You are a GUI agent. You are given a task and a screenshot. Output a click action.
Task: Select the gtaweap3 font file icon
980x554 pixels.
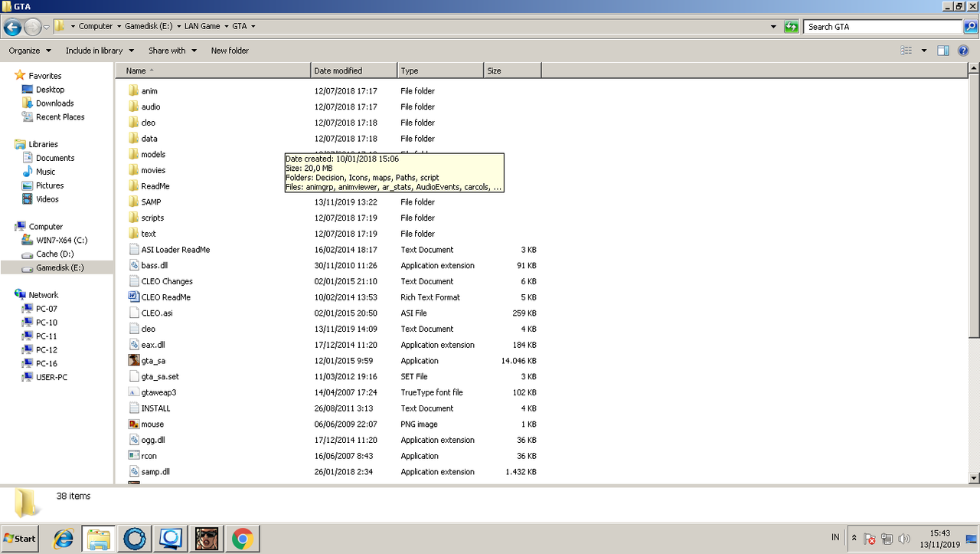[x=134, y=392]
